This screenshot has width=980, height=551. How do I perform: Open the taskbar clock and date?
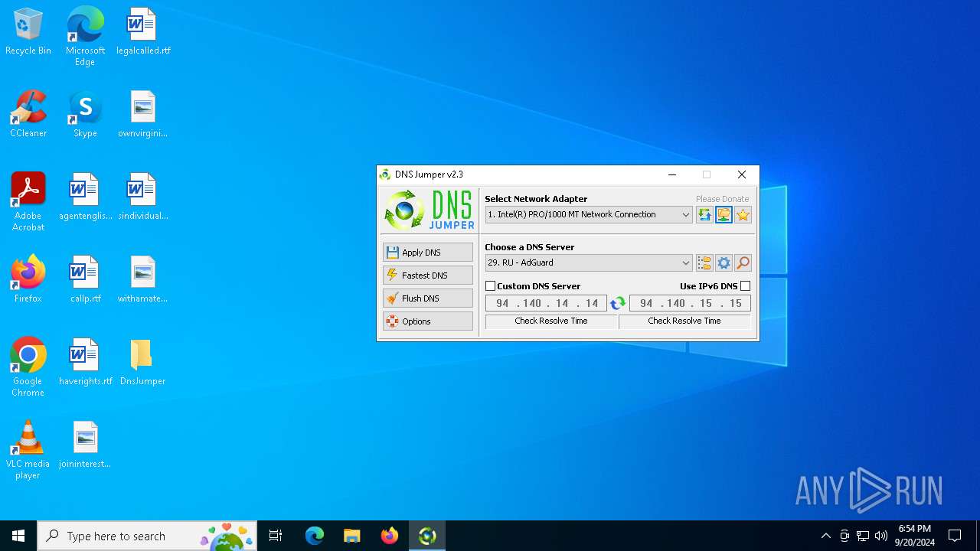click(x=915, y=536)
